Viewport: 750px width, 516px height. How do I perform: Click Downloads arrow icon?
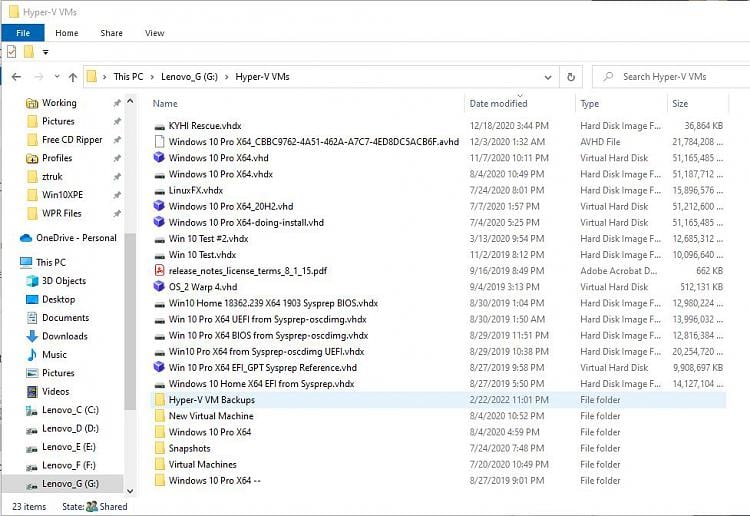click(x=32, y=336)
